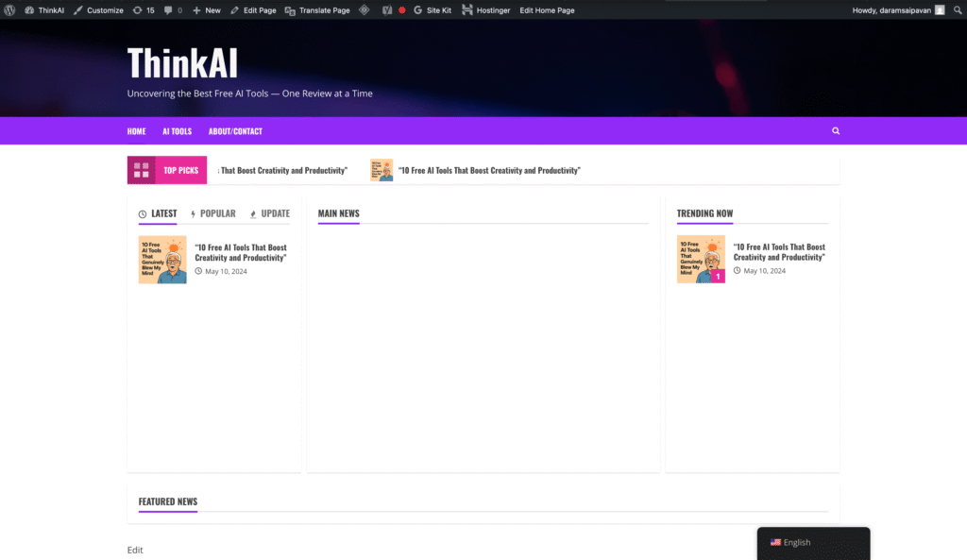967x560 pixels.
Task: Click the flame icon on UPDATE tab
Action: tap(253, 214)
